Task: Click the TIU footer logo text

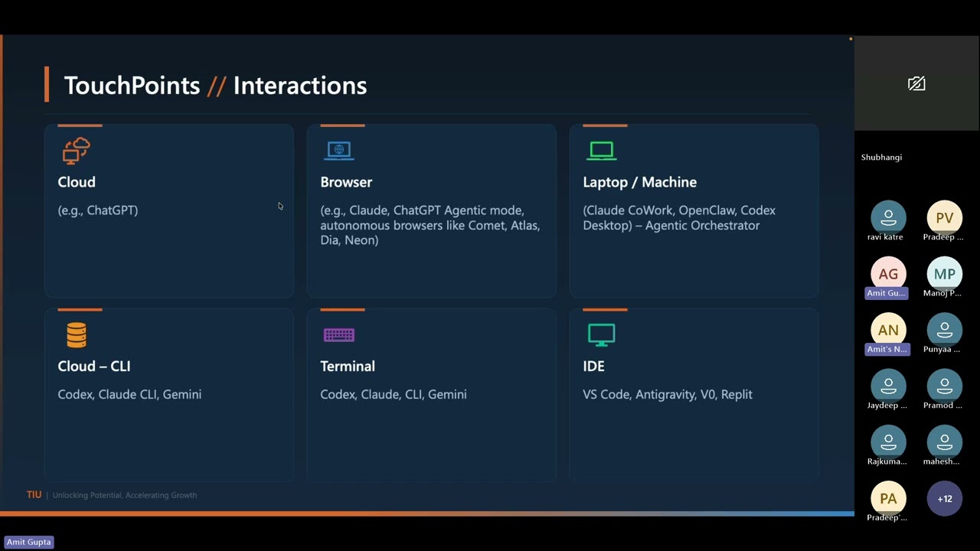Action: click(x=34, y=495)
